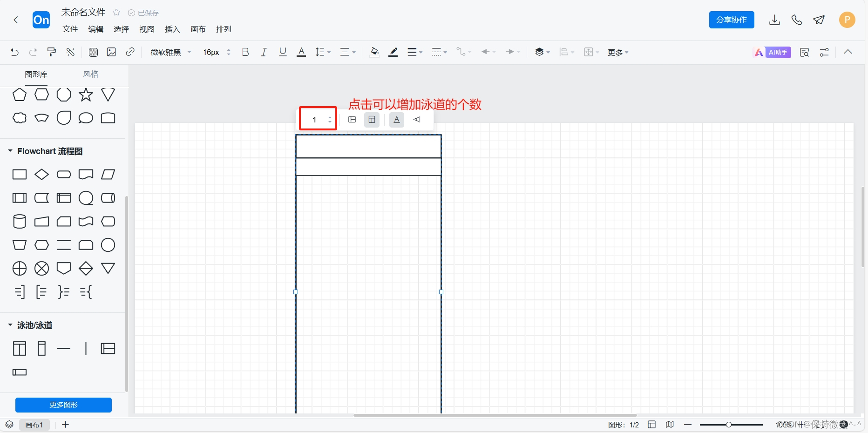Go back with the left chevron
The image size is (868, 433).
coord(16,20)
